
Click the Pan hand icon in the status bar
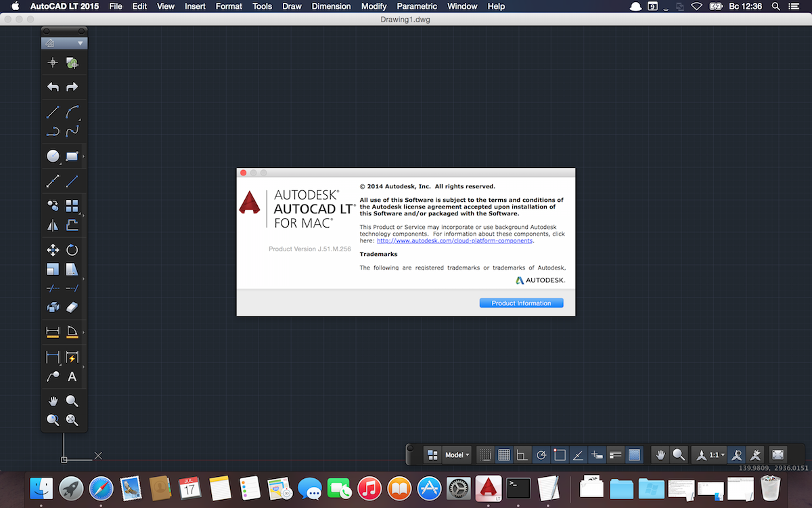660,455
